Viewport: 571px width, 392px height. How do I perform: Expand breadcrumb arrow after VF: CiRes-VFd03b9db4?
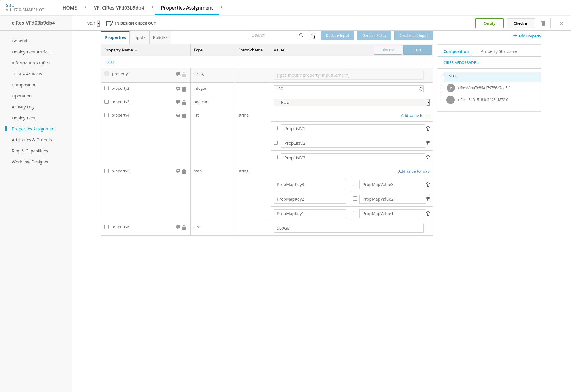point(153,7)
